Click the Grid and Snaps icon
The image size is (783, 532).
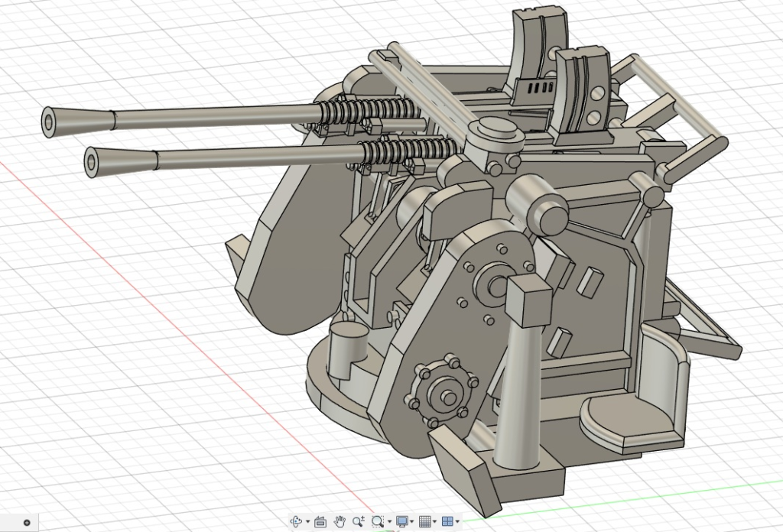click(425, 521)
